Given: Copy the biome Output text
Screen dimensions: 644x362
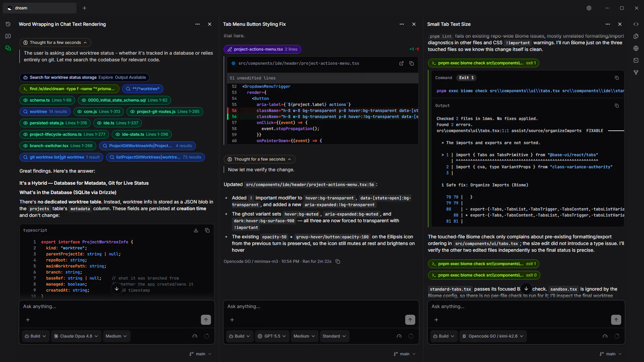Looking at the screenshot, I should [x=617, y=106].
